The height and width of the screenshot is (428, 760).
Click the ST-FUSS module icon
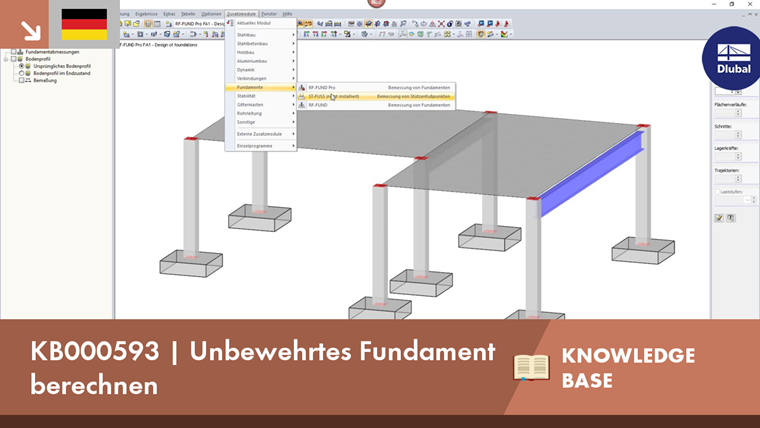pos(302,96)
